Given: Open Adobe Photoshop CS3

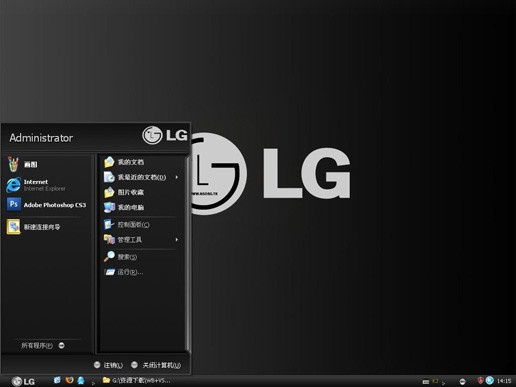Looking at the screenshot, I should [47, 205].
